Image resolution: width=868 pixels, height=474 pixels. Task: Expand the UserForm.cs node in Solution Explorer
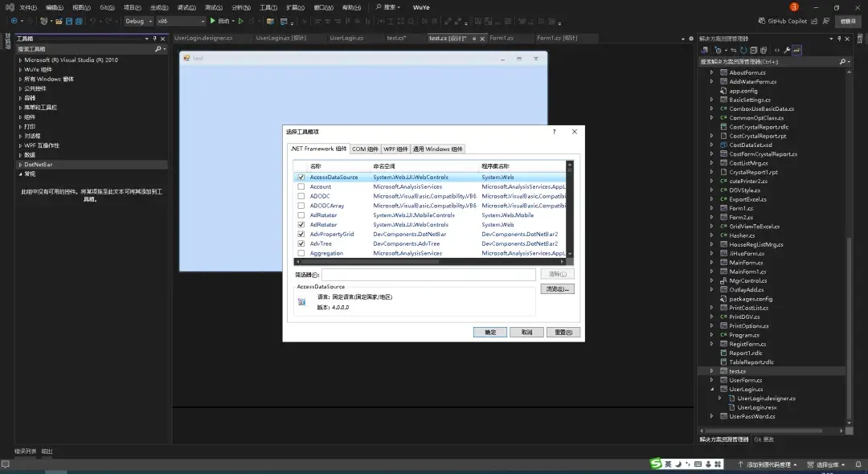coord(710,379)
